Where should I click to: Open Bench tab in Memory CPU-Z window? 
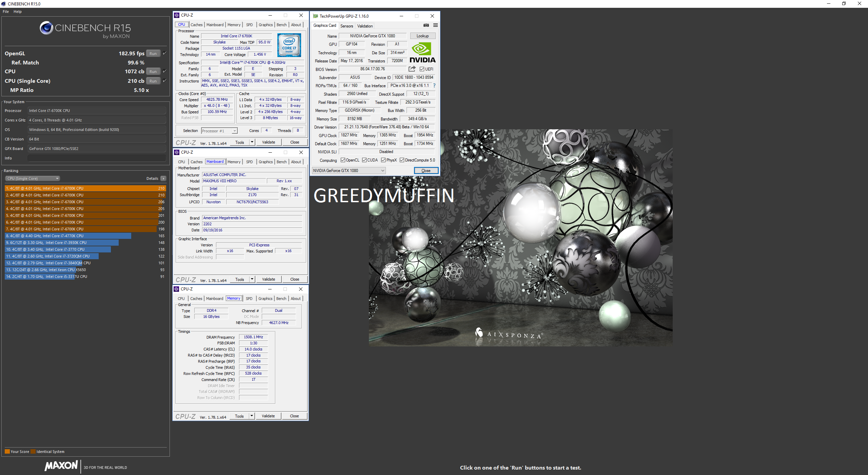pyautogui.click(x=281, y=299)
